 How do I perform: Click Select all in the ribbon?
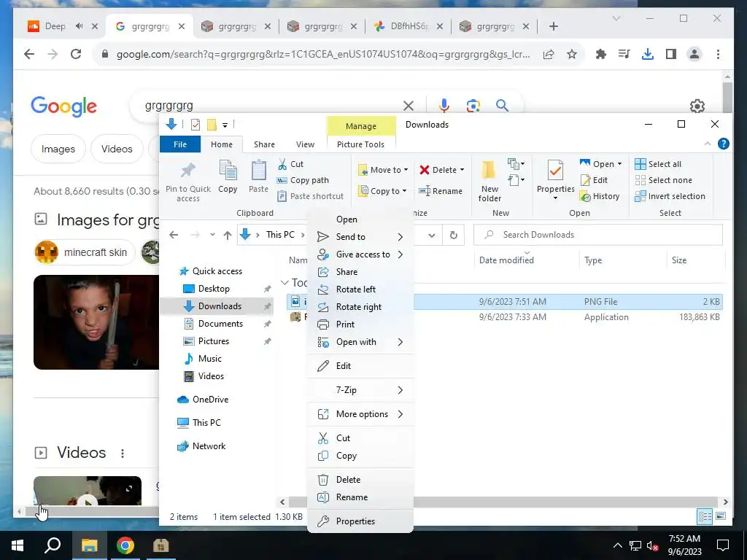point(658,164)
